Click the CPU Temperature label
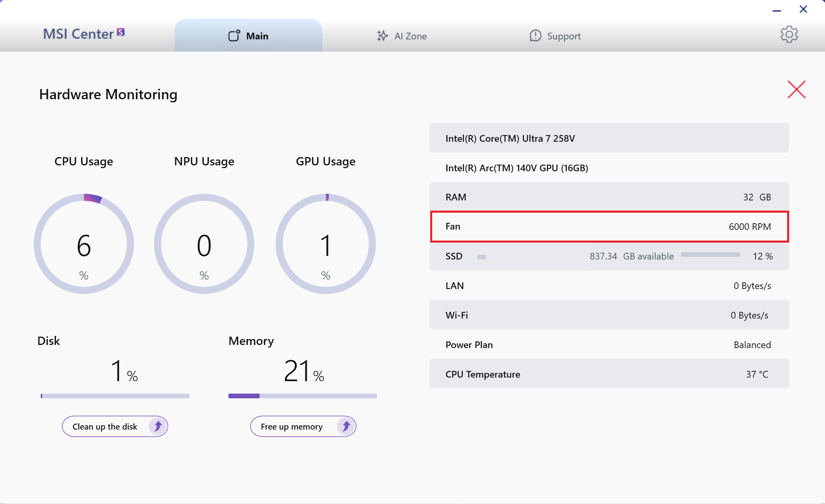 [483, 374]
